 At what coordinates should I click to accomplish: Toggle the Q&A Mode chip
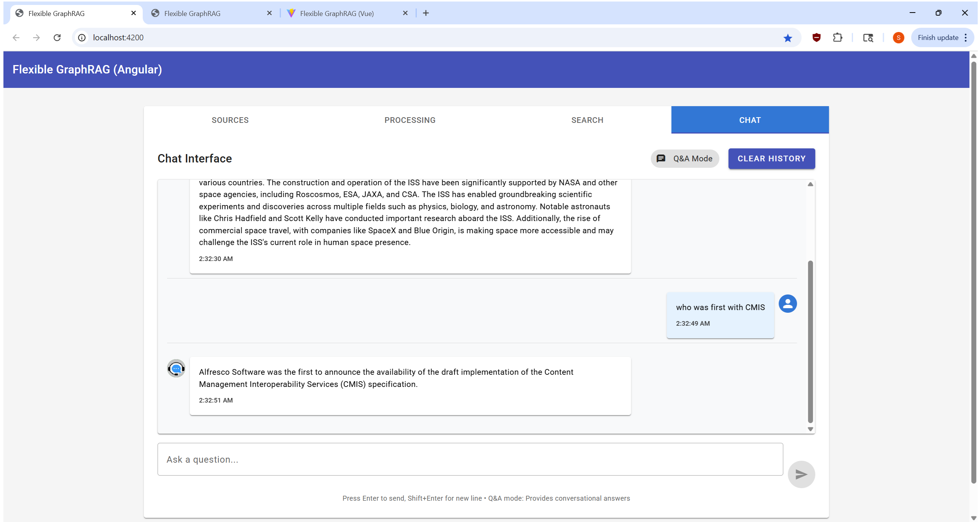(685, 159)
